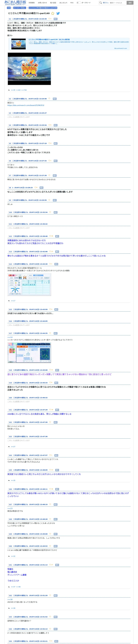Viewport: 138px width, 644px height.
Task: Follow the >>46 reply link under post 31
Action: (x=18, y=587)
